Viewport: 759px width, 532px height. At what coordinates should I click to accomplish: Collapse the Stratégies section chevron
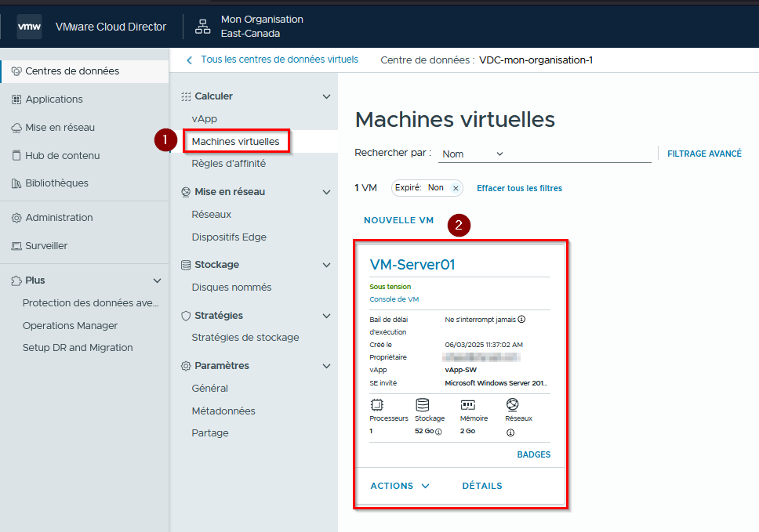point(327,316)
